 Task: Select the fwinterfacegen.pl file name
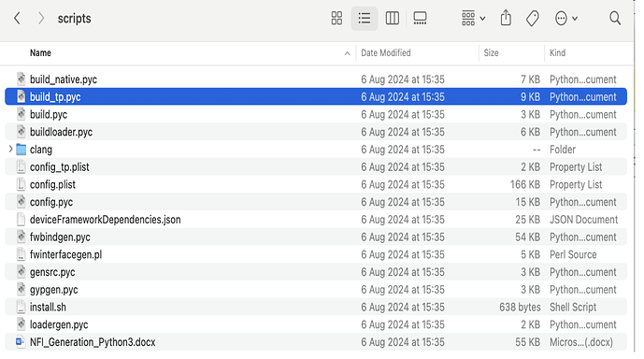tap(65, 254)
